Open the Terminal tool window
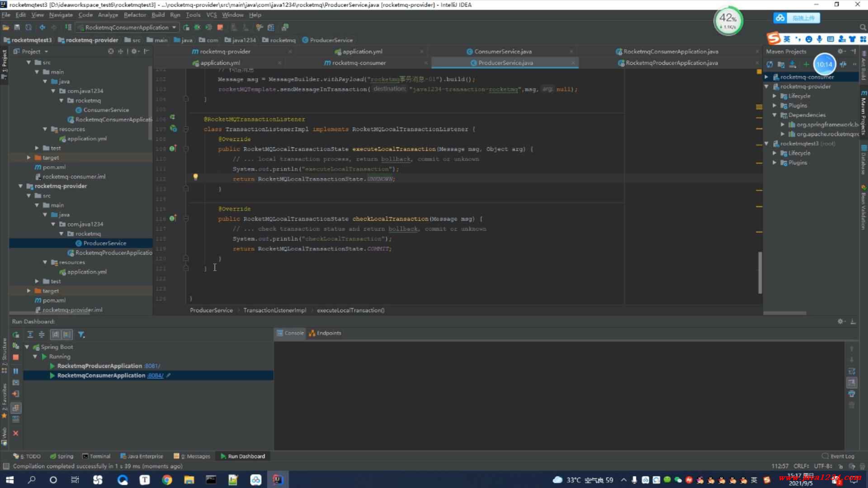The height and width of the screenshot is (488, 868). 96,456
